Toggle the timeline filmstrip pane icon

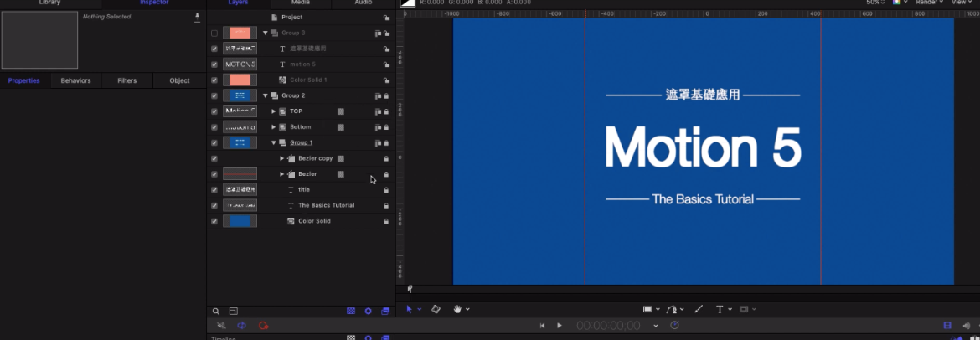tap(947, 326)
